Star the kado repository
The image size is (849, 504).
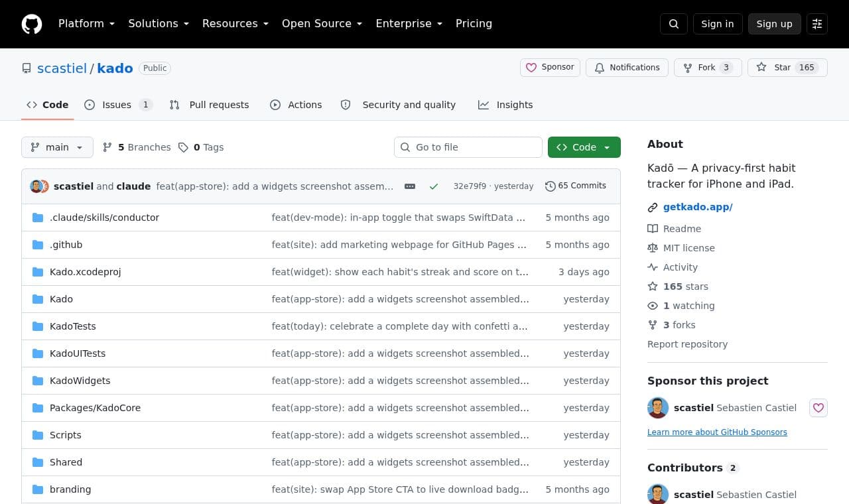[x=787, y=68]
